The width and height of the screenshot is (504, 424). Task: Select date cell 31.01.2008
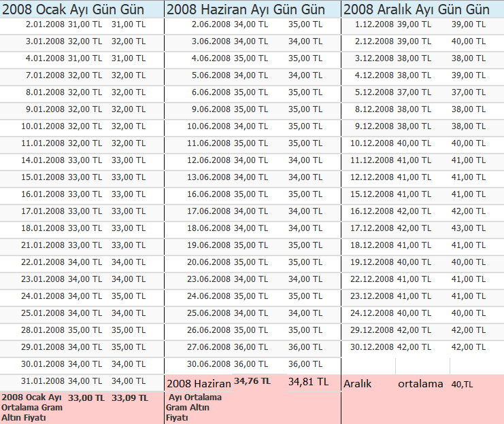coord(43,381)
